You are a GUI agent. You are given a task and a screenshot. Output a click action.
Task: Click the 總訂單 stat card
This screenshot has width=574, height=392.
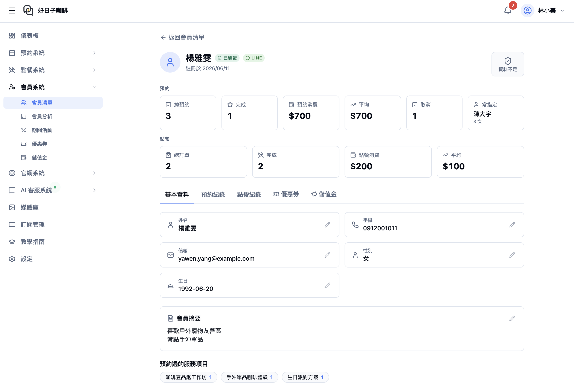pyautogui.click(x=203, y=162)
